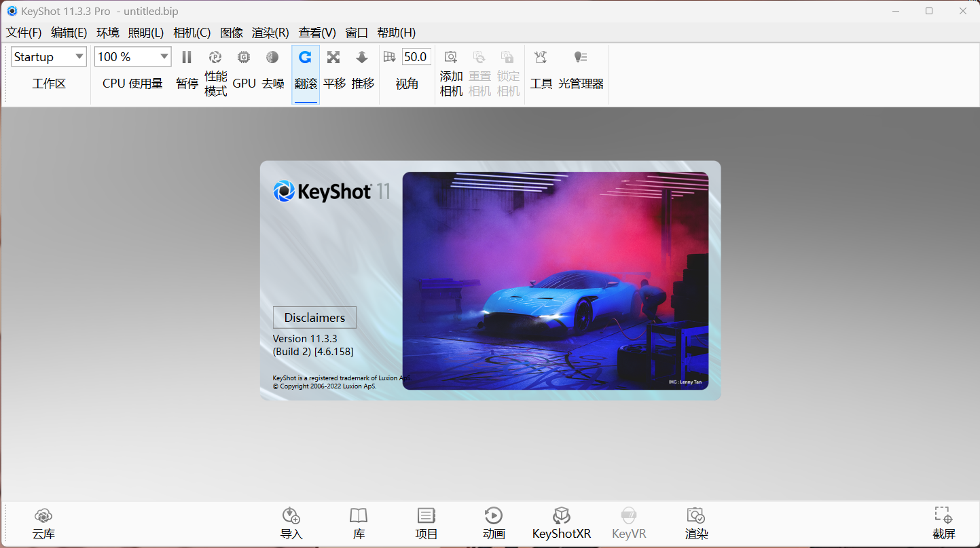980x548 pixels.
Task: Click the 渲染 render icon
Action: click(696, 523)
